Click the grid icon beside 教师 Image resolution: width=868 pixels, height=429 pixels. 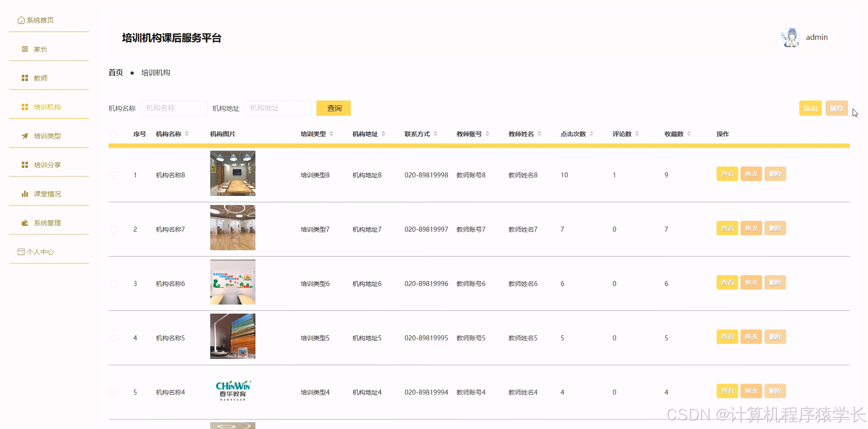coord(25,78)
